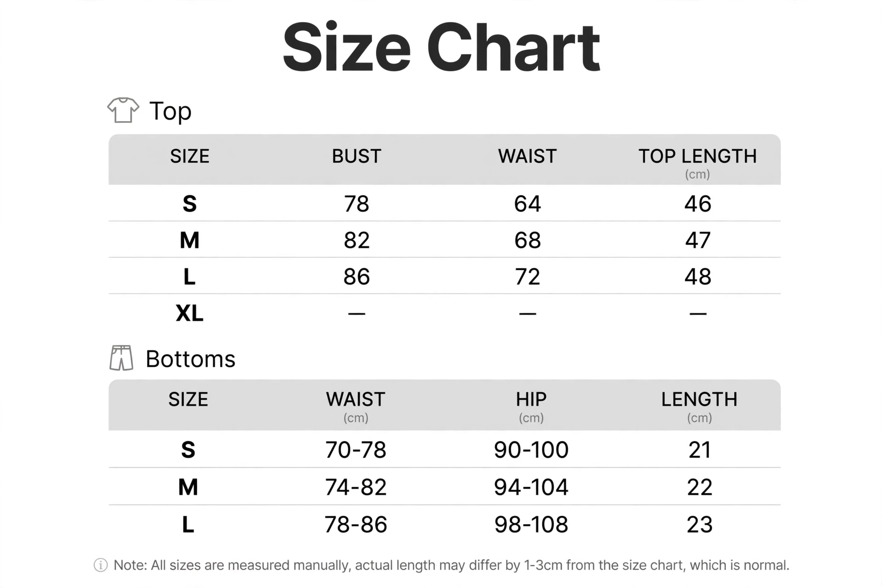Screen dimensions: 882x588
Task: Click the XL row label in Top table
Action: [189, 313]
